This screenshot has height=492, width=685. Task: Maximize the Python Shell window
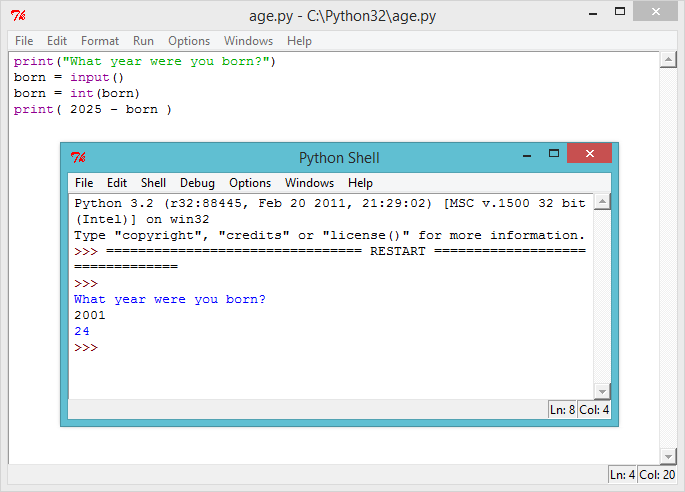pos(553,154)
